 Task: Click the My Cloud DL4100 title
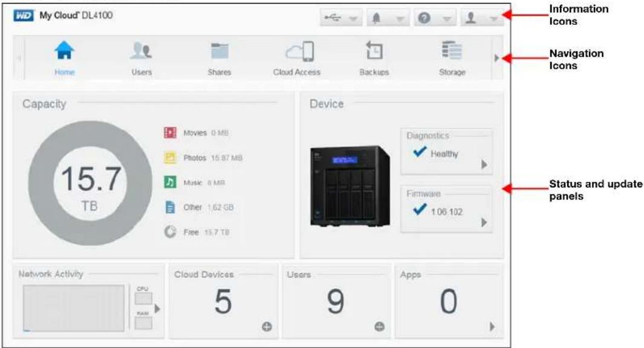point(76,16)
